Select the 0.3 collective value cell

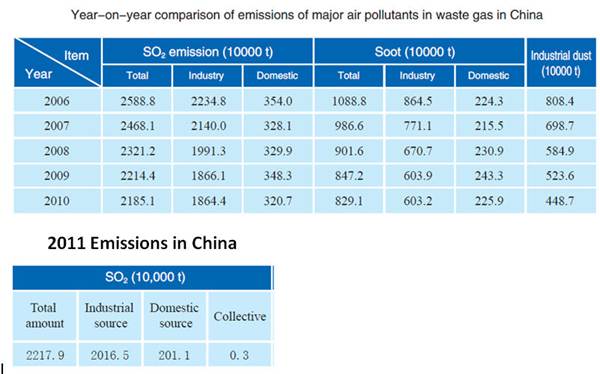[240, 355]
